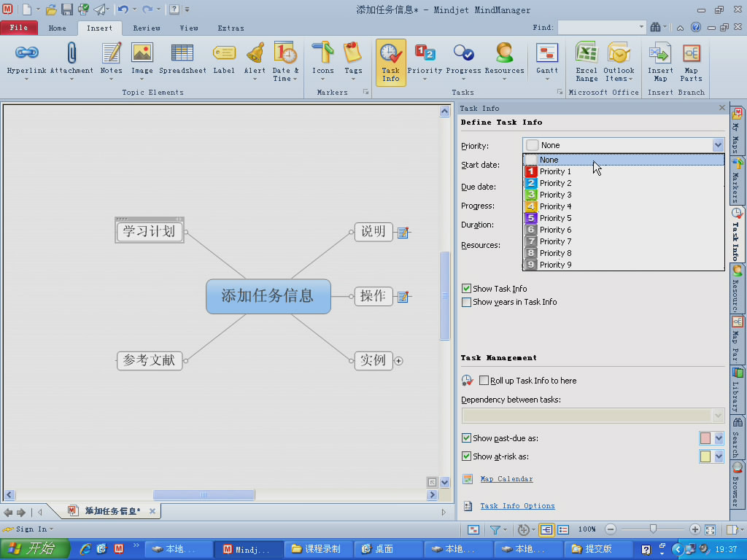The width and height of the screenshot is (747, 560).
Task: Click the zoom out minus button
Action: (x=611, y=529)
